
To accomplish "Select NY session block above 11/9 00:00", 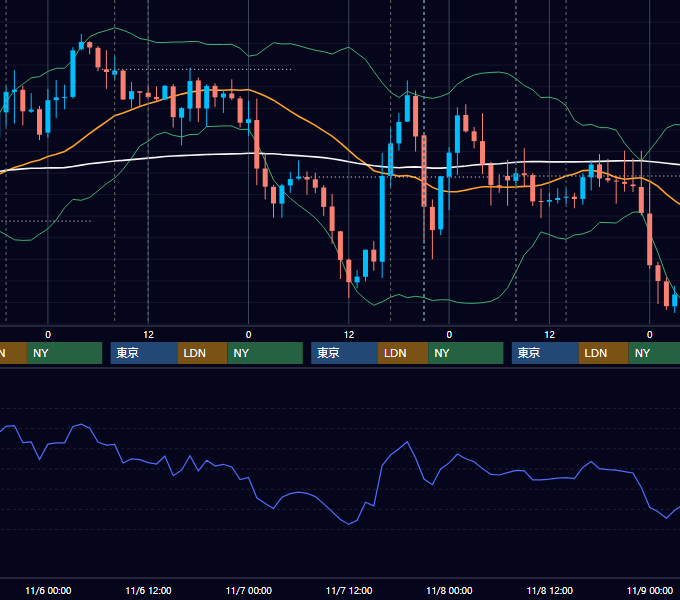I will tap(654, 353).
